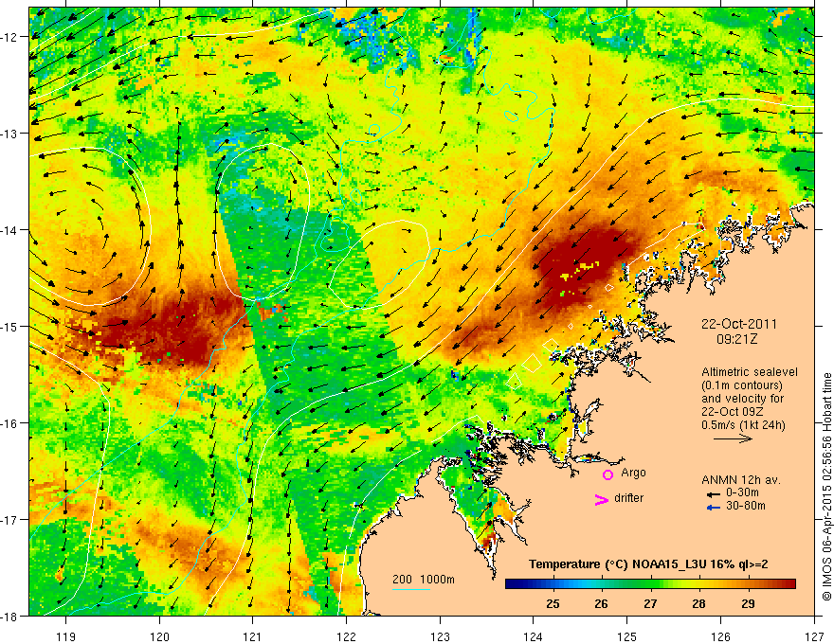
Task: Click the 'ANMN 12h av.' label
Action: [740, 480]
